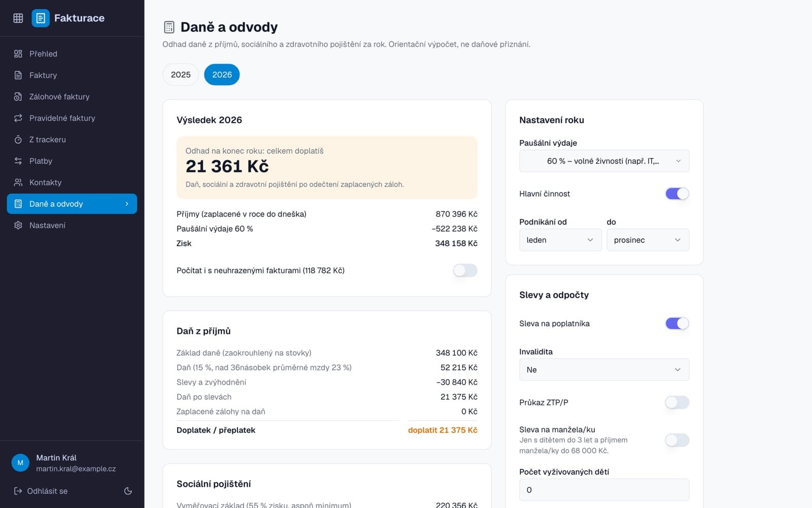Click the Fakturace logo icon
This screenshot has height=508, width=812.
[x=41, y=18]
